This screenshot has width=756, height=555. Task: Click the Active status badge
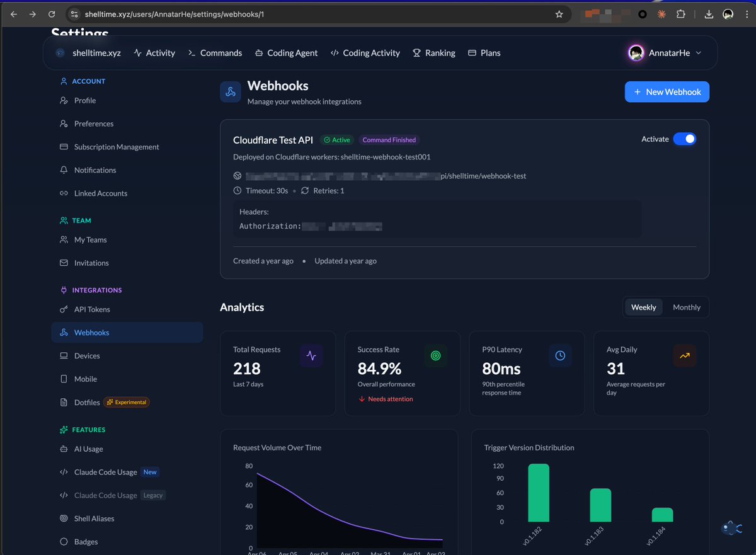click(337, 140)
